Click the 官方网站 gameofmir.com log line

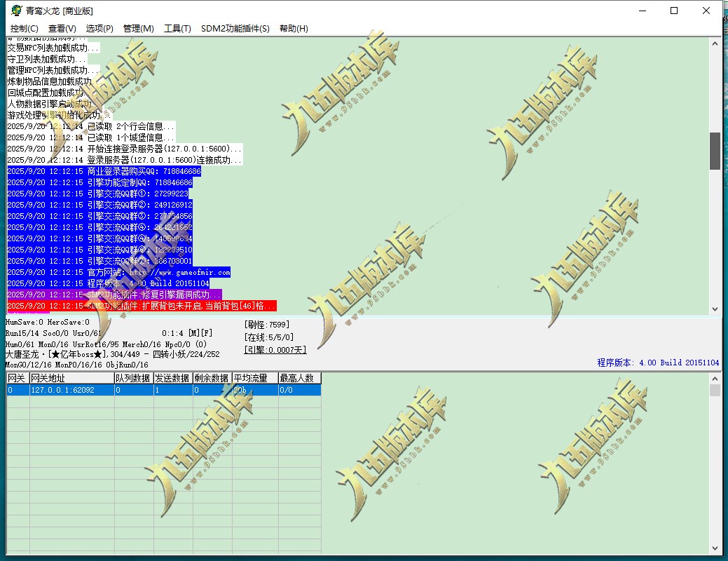(x=119, y=272)
